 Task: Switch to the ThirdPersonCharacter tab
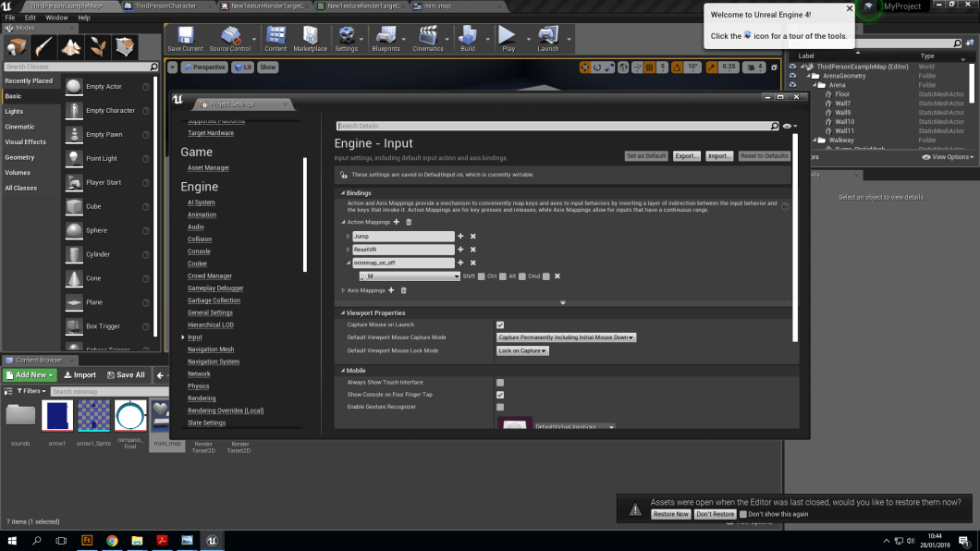(165, 6)
